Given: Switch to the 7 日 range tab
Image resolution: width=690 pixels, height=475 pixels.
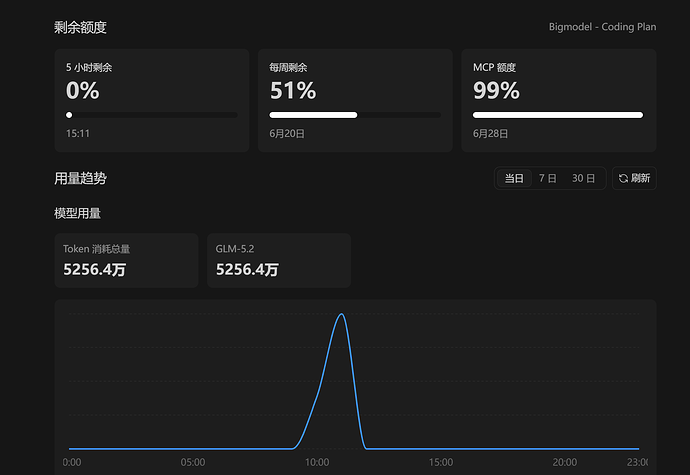Looking at the screenshot, I should (x=548, y=178).
